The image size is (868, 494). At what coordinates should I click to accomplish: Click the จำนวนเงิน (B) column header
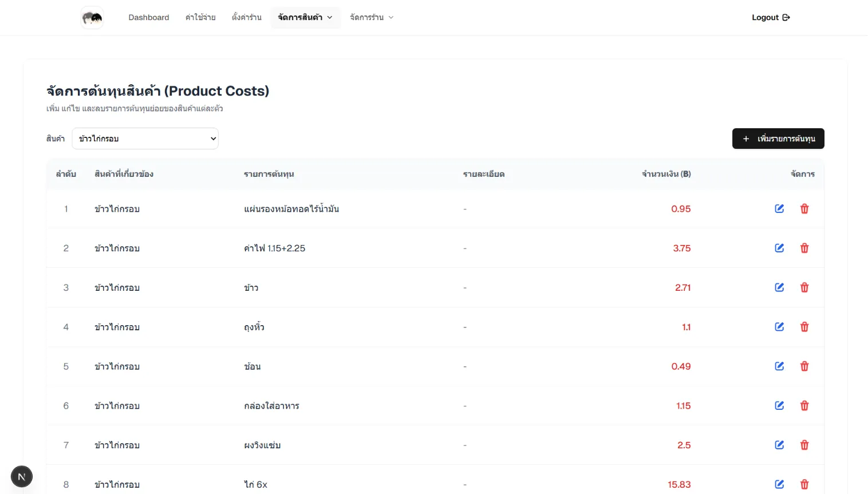pos(666,174)
